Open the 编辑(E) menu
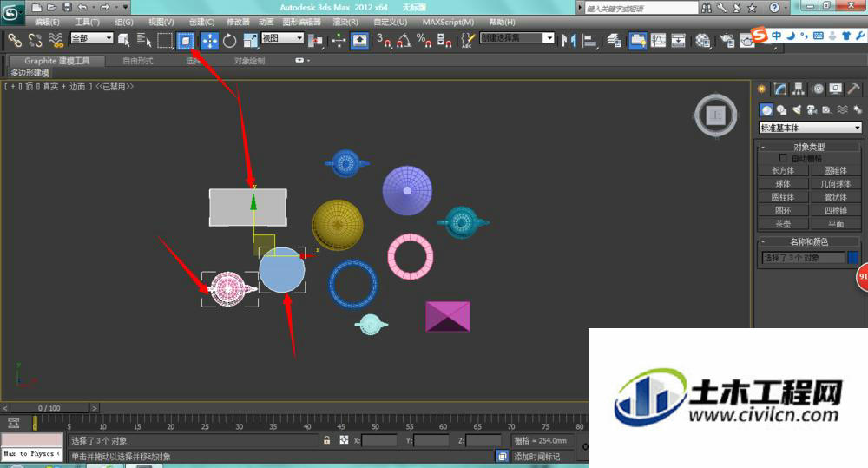 point(47,23)
